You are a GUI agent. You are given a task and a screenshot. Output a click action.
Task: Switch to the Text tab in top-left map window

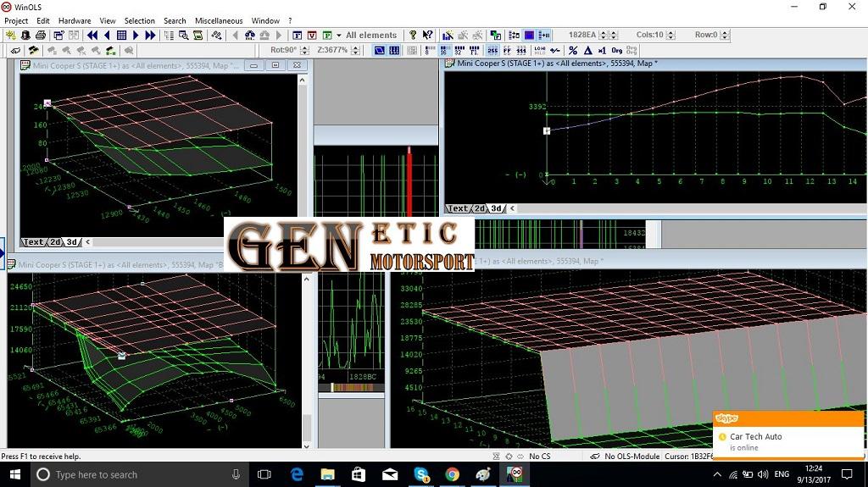pyautogui.click(x=33, y=242)
